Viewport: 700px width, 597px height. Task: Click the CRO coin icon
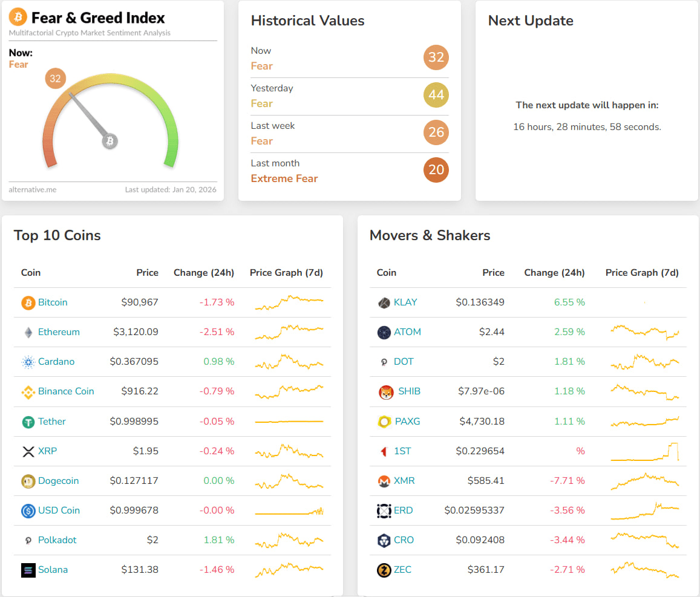pos(384,540)
